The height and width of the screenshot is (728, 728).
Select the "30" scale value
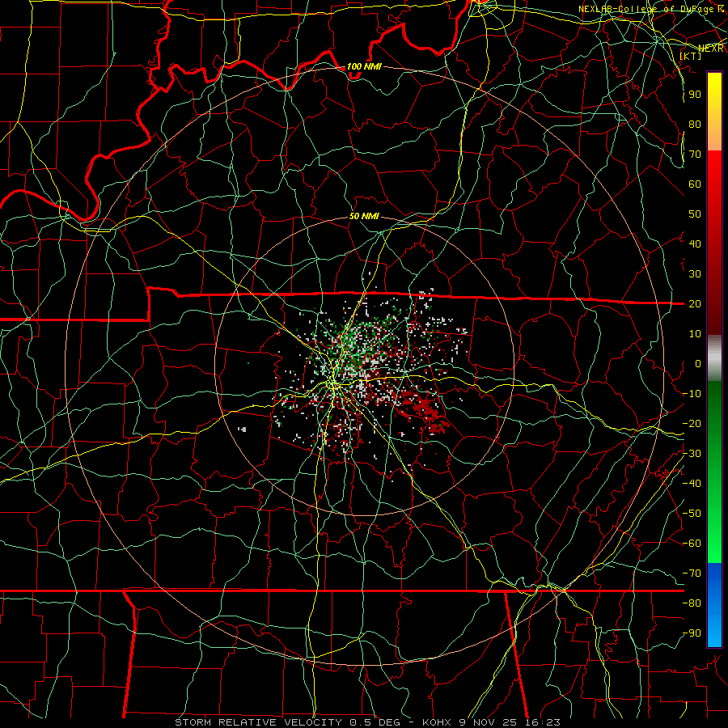pos(695,274)
